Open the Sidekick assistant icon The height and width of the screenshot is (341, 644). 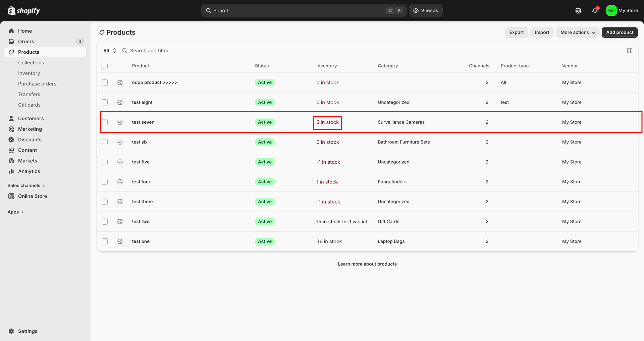578,11
